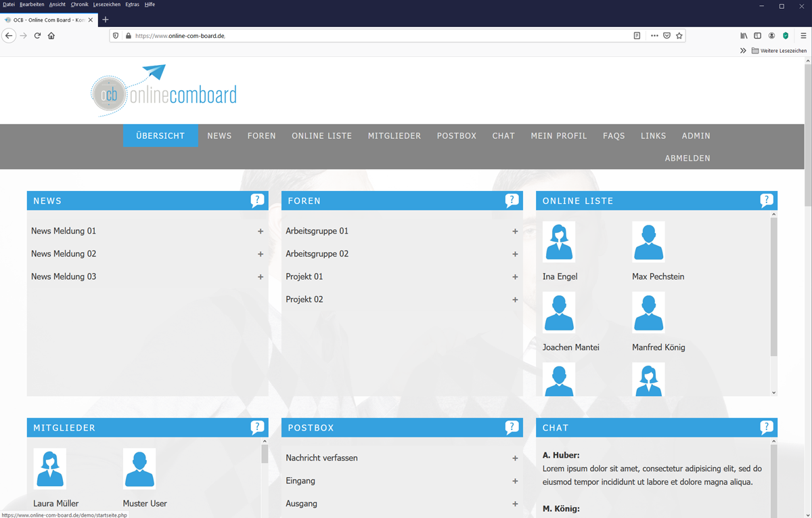Click the help icon in CHAT panel header

click(766, 427)
